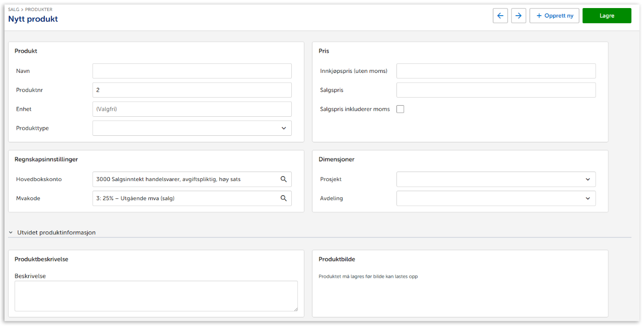
Task: Open the Produkttype dropdown
Action: point(192,128)
